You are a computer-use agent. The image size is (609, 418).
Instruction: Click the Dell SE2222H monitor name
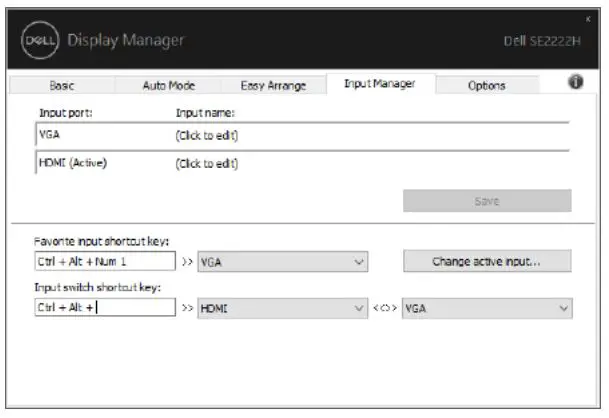tap(542, 41)
